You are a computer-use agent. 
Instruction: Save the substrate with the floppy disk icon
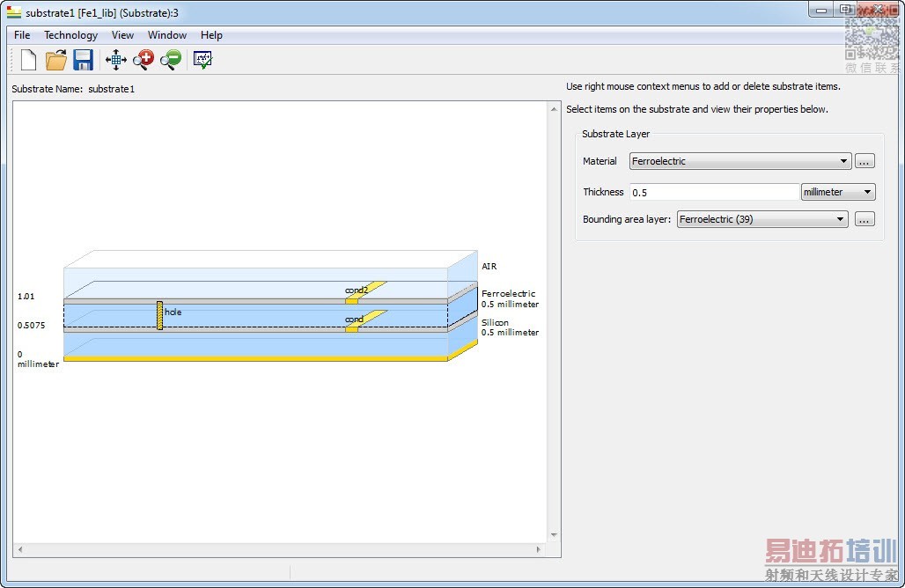click(83, 60)
